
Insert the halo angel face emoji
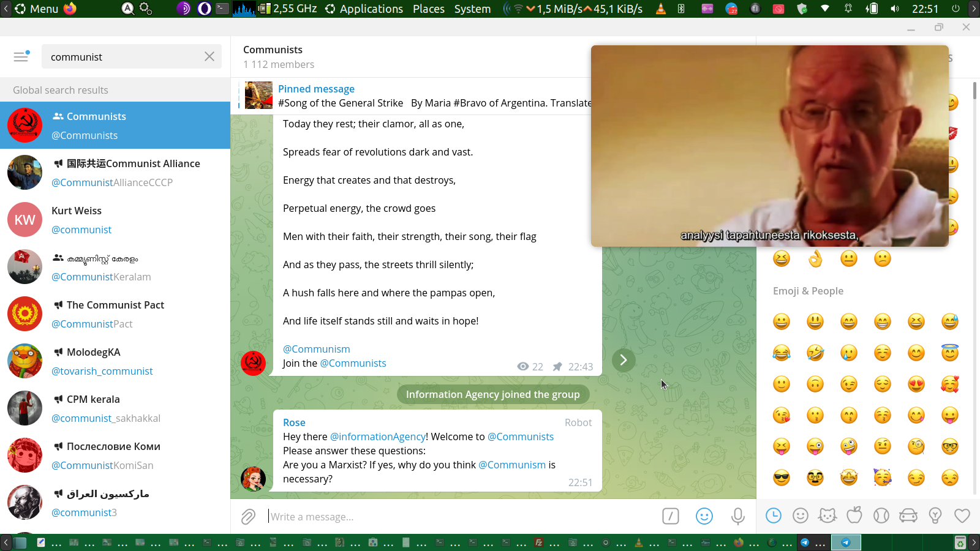click(x=950, y=353)
